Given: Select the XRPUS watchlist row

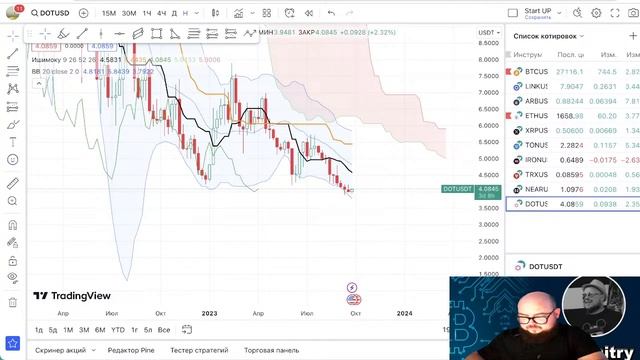Looking at the screenshot, I should pyautogui.click(x=572, y=130).
